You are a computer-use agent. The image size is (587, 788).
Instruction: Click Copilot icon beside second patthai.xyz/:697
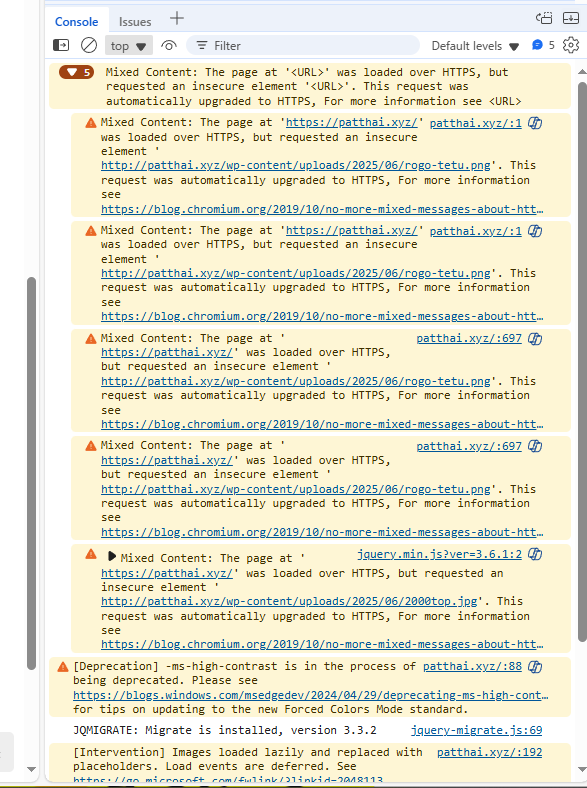[x=535, y=446]
